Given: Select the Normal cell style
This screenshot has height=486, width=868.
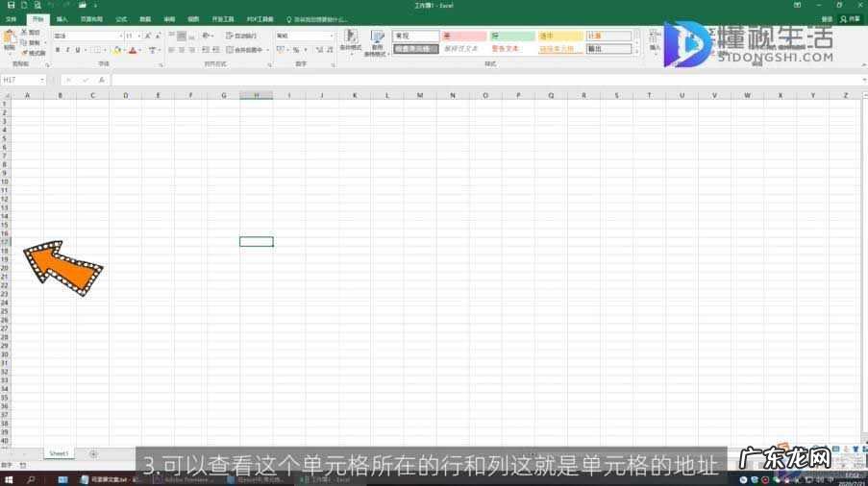Looking at the screenshot, I should tap(415, 36).
